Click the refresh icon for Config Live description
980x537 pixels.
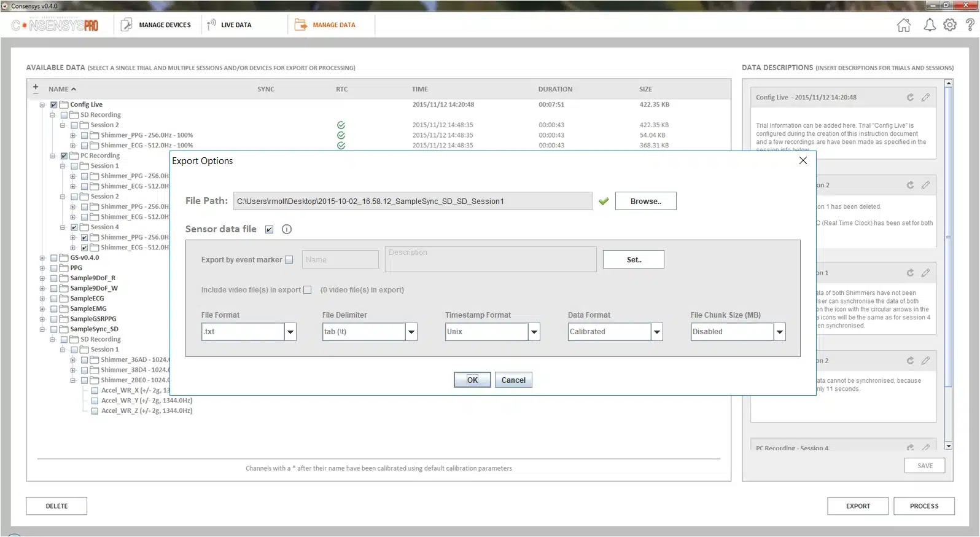click(x=910, y=97)
